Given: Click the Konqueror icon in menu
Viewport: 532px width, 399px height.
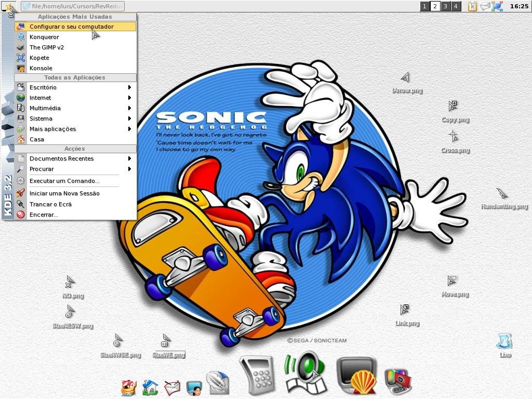Looking at the screenshot, I should tap(21, 37).
